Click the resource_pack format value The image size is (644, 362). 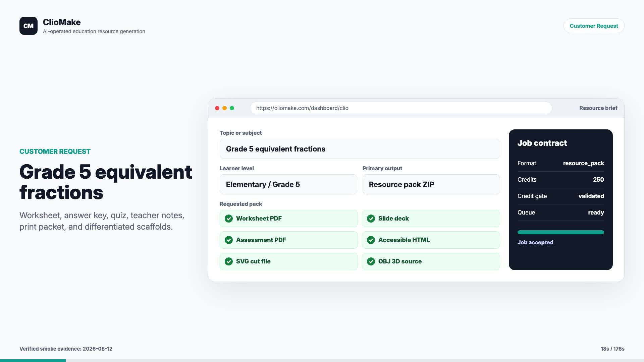pos(583,163)
